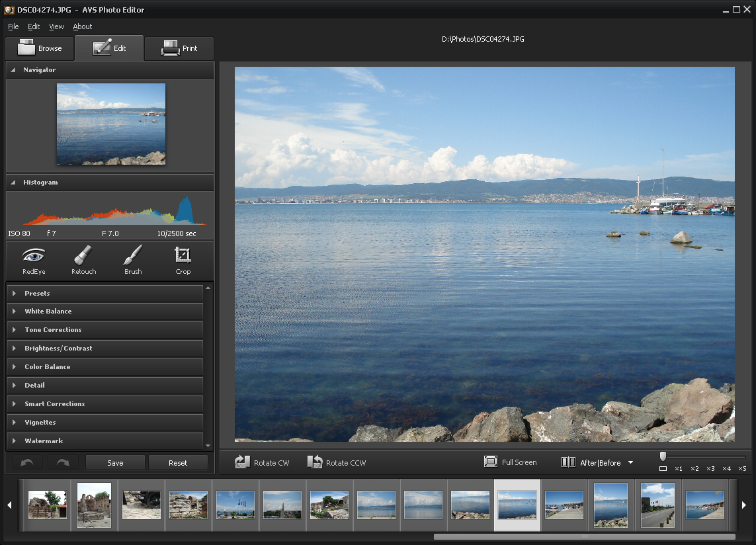This screenshot has width=756, height=545.
Task: Rotate the photo clockwise
Action: [263, 462]
